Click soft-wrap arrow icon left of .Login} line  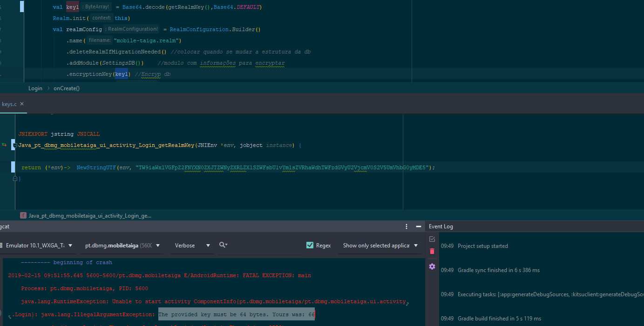pos(10,317)
